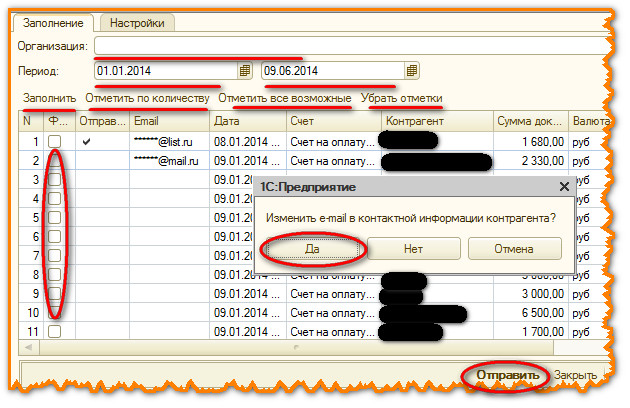Click Отмена in the dialog
630x408 pixels.
(x=514, y=249)
